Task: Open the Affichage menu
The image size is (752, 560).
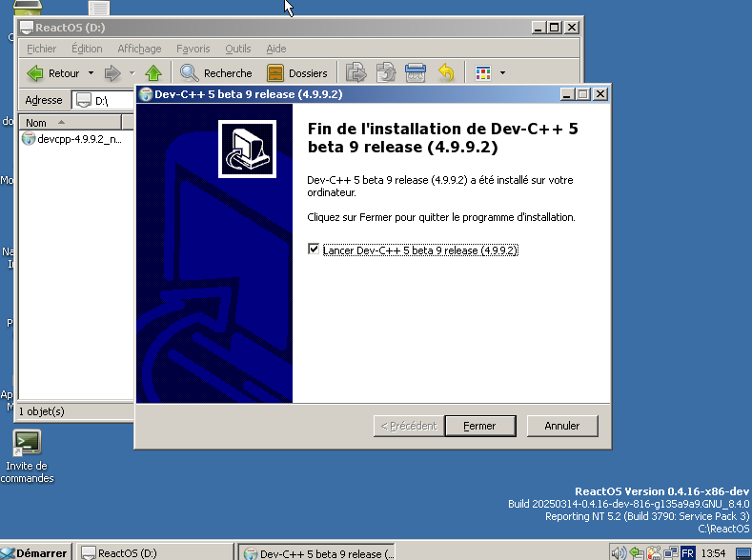Action: tap(139, 49)
